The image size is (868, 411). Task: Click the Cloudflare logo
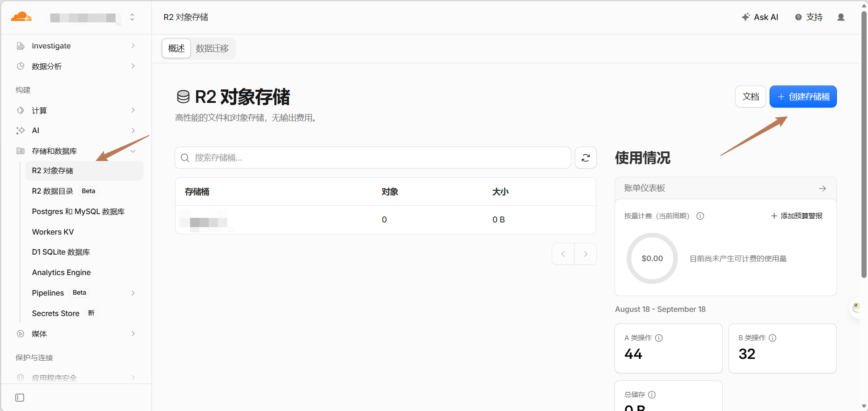point(21,17)
